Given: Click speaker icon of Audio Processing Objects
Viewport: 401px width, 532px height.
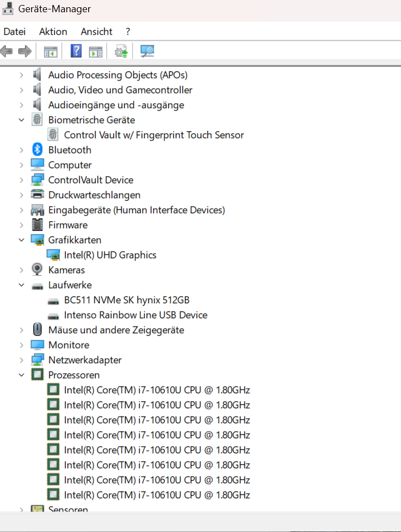Looking at the screenshot, I should (x=37, y=74).
